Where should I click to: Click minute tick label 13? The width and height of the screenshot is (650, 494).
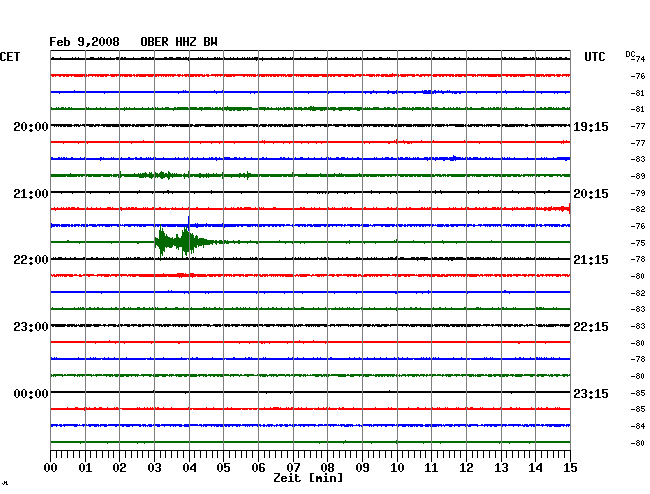(501, 467)
